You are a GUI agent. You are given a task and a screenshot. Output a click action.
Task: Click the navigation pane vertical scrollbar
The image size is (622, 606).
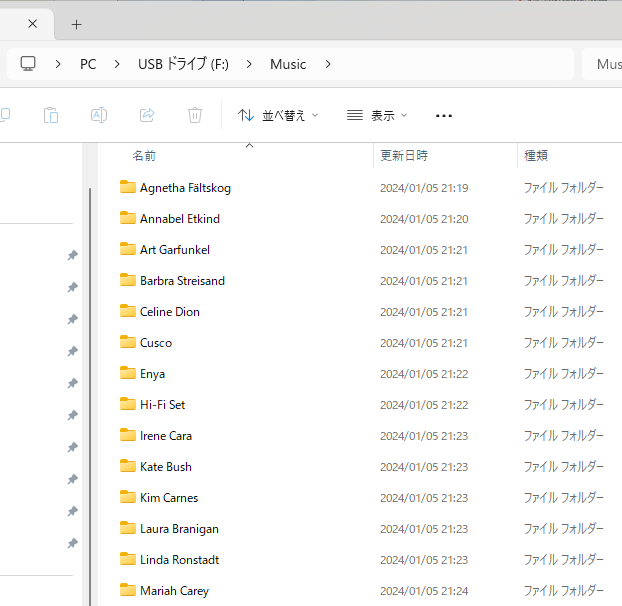click(x=90, y=397)
